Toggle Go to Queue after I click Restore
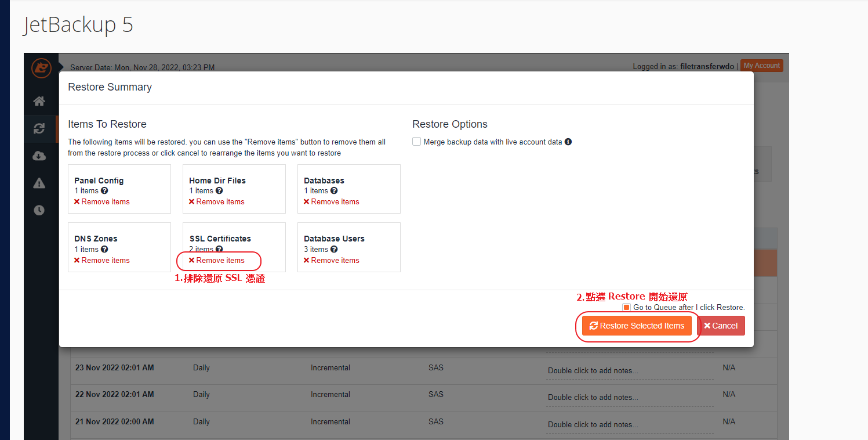The image size is (868, 440). [626, 307]
